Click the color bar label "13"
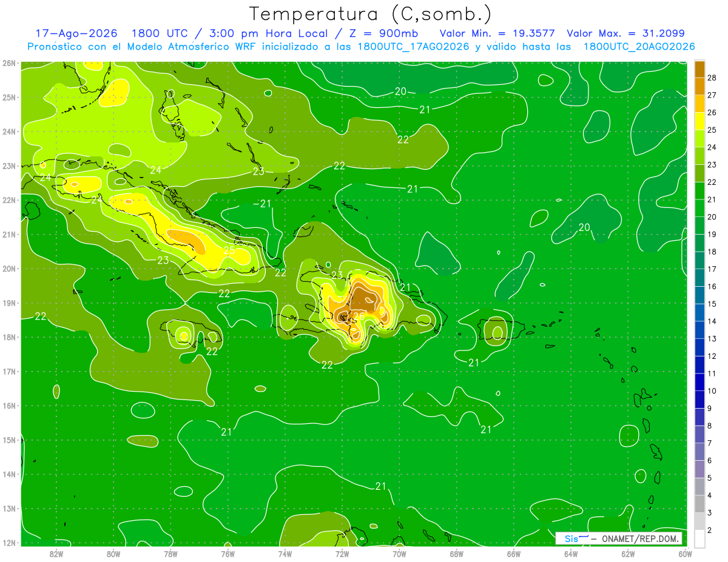The width and height of the screenshot is (728, 562). tap(712, 338)
